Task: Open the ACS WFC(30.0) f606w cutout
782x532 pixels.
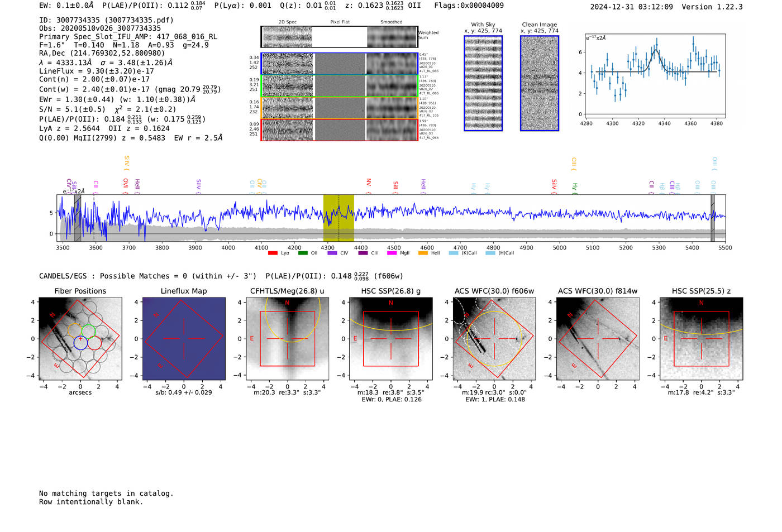Action: 494,339
